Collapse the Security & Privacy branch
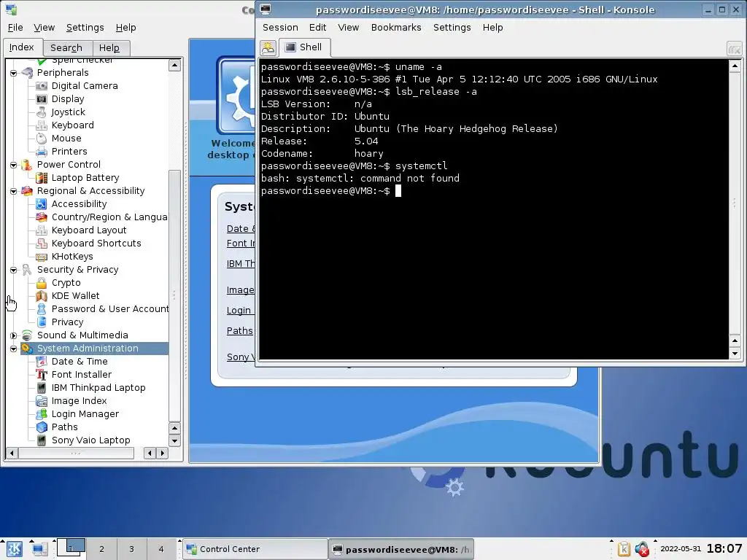 tap(13, 270)
